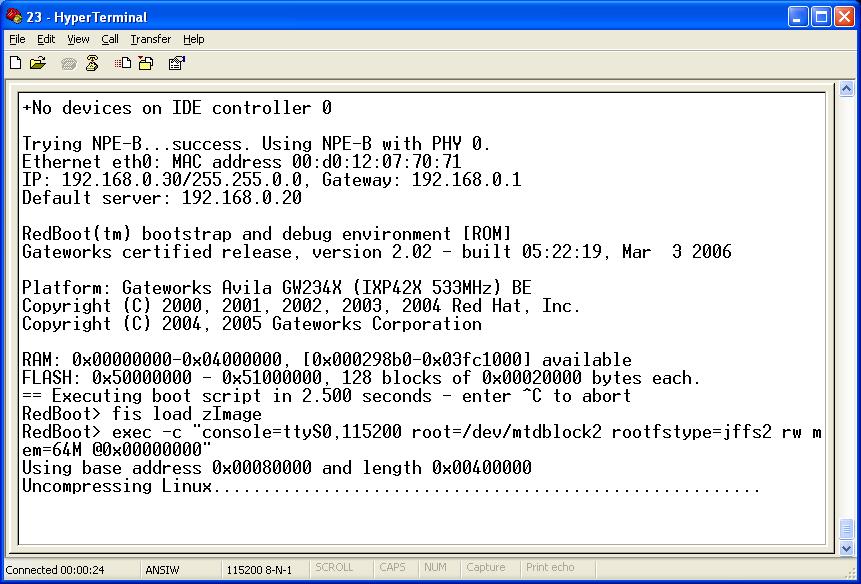Click the 'Uncompressing Linux' line

pos(391,486)
